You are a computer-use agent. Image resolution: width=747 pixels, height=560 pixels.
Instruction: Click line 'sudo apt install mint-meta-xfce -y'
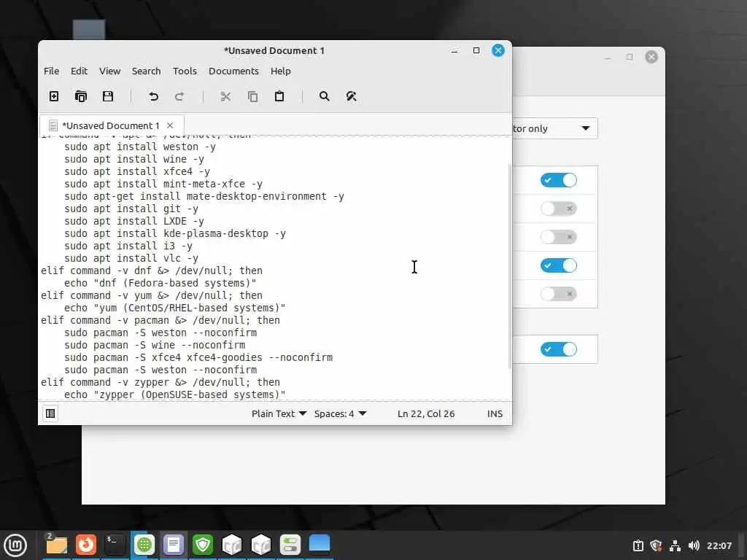click(163, 184)
